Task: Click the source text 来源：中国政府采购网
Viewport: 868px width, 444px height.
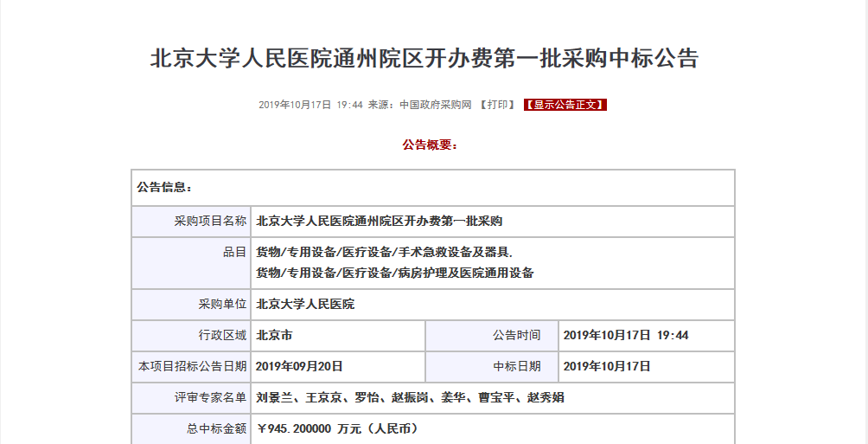Action: tap(419, 105)
